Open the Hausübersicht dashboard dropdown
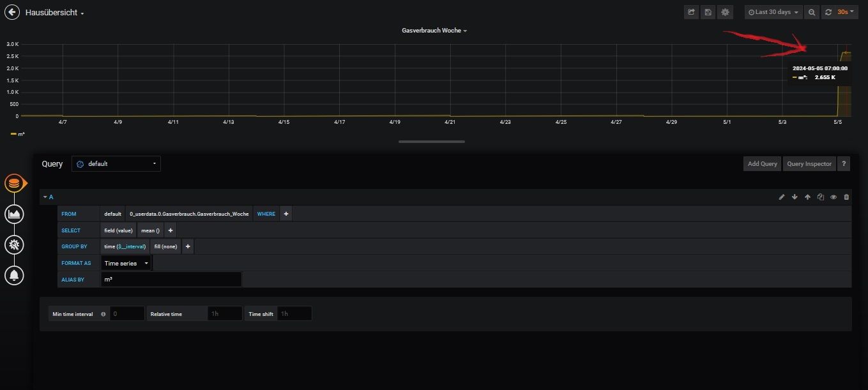868x390 pixels. (x=55, y=13)
